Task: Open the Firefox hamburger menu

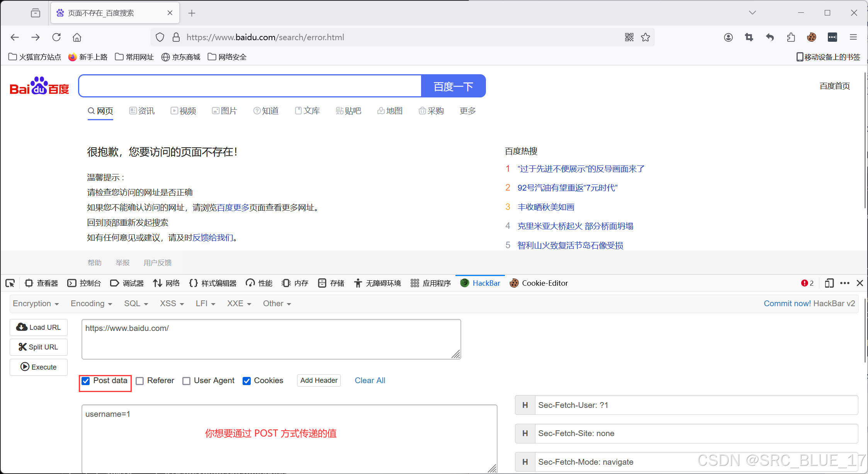Action: click(853, 37)
